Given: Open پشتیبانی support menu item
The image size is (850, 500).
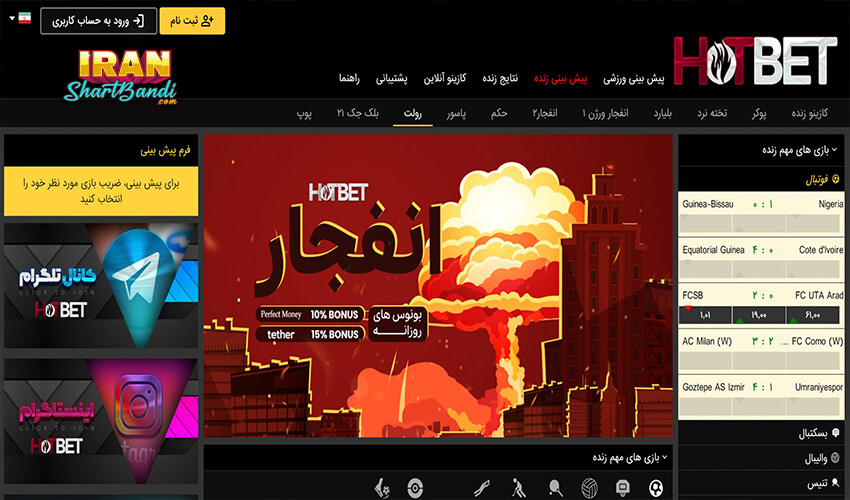Looking at the screenshot, I should click(x=391, y=79).
